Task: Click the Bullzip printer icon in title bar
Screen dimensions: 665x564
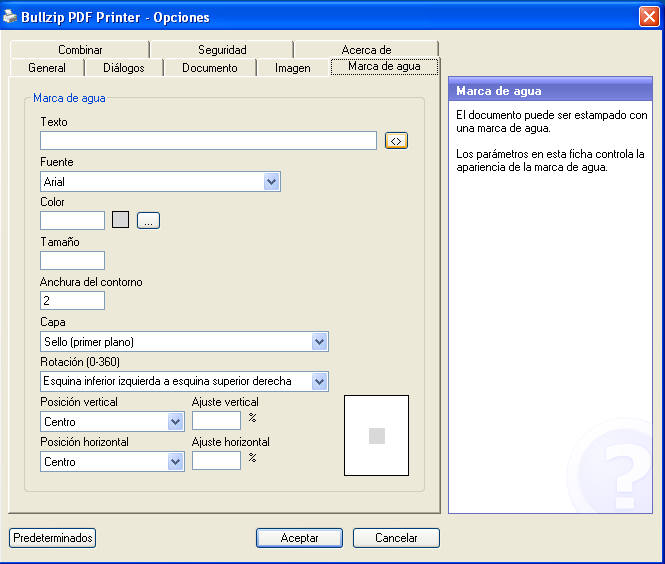Action: point(9,17)
